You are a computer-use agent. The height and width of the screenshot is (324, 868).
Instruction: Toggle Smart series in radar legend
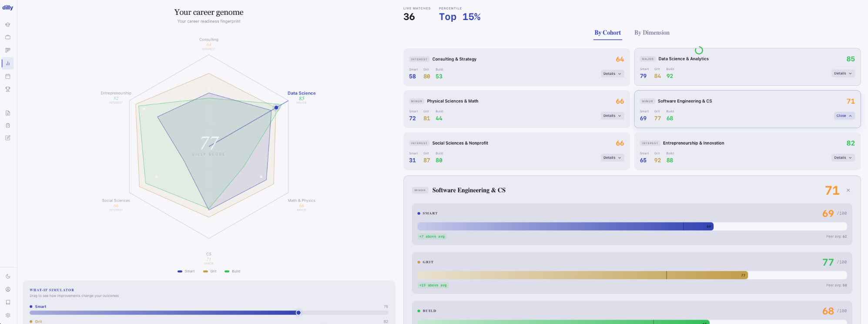click(186, 271)
